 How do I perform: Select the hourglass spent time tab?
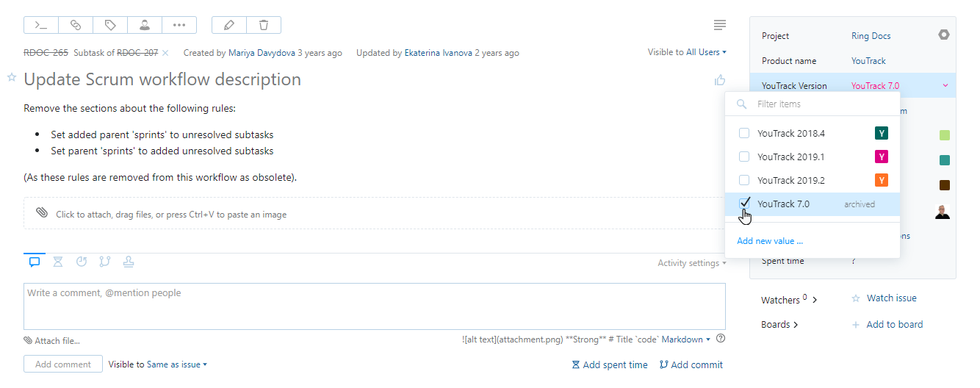point(58,262)
